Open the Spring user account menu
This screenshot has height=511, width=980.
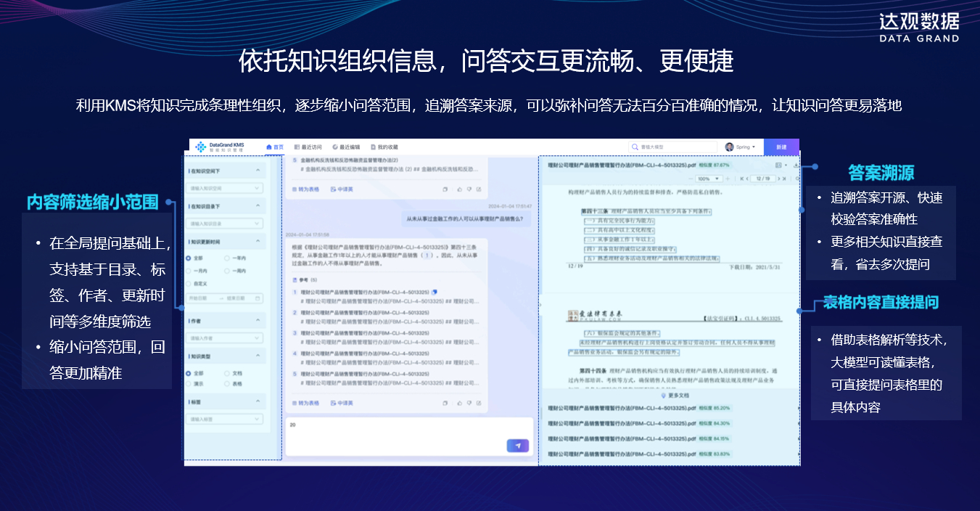pyautogui.click(x=741, y=147)
